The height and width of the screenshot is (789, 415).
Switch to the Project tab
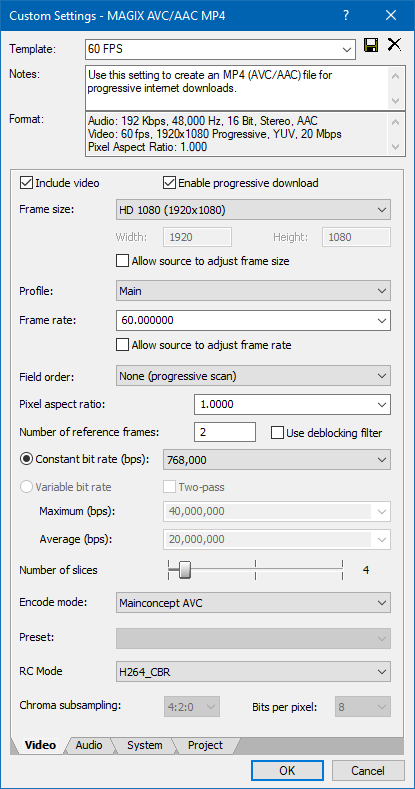tap(205, 745)
